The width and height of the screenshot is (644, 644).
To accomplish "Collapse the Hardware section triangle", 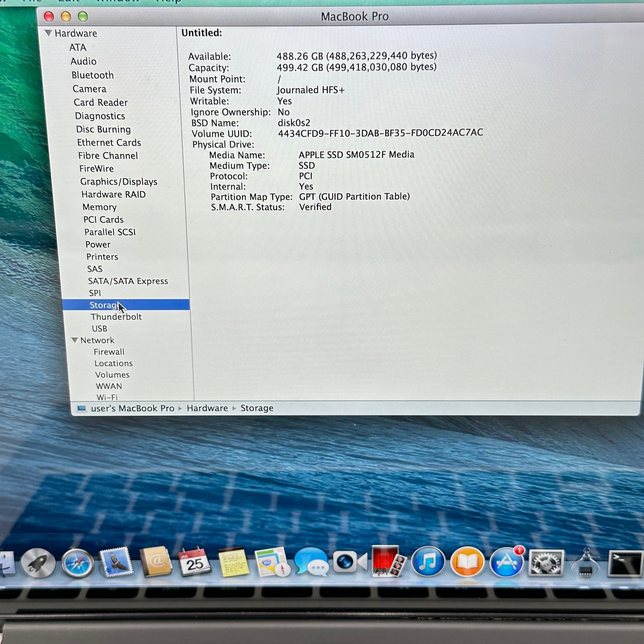I will tap(48, 33).
